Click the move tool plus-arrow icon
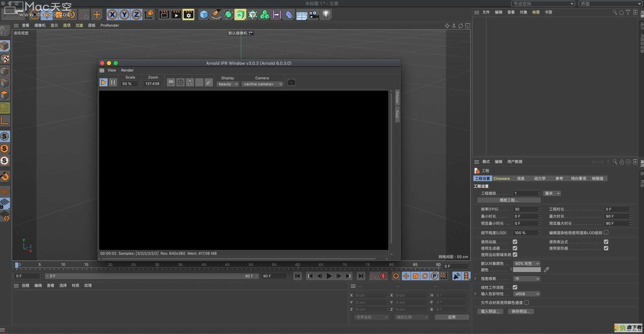Image resolution: width=644 pixels, height=334 pixels. pos(97,15)
